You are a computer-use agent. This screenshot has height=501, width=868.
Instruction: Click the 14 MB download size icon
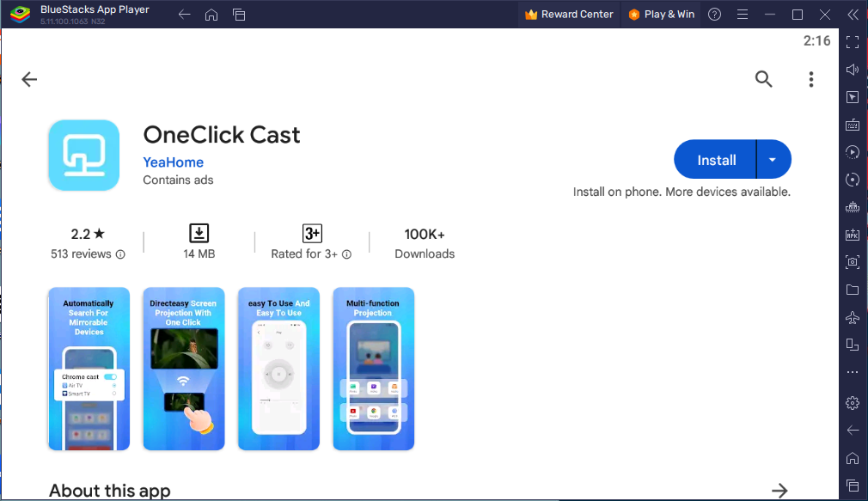coord(199,234)
